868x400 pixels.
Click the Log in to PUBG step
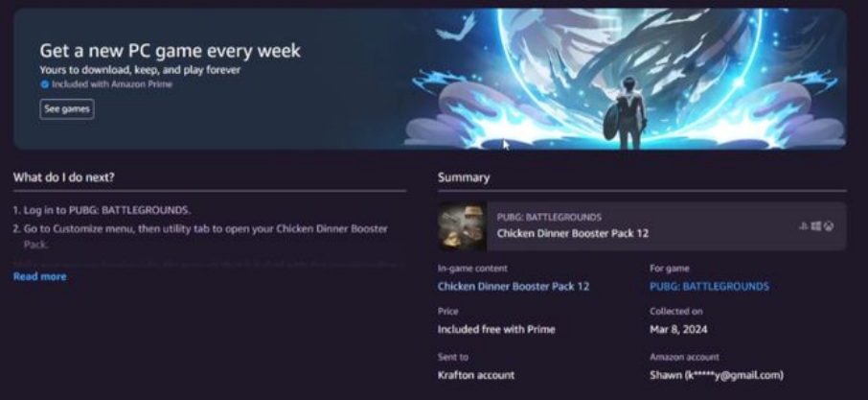click(102, 210)
